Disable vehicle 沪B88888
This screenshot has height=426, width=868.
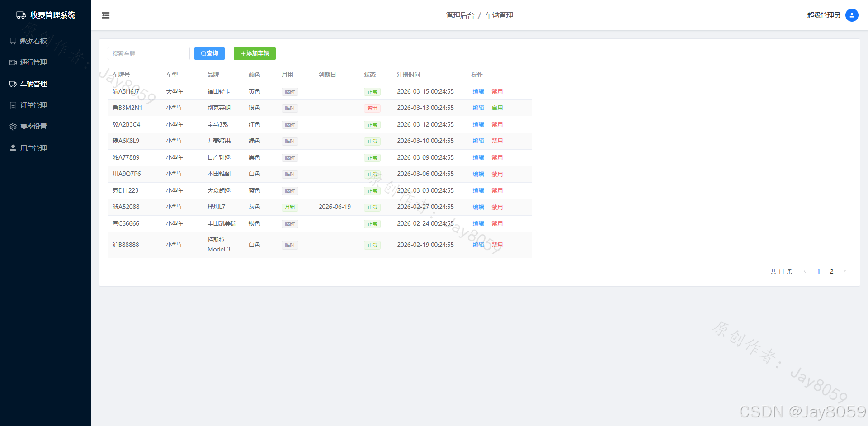click(497, 245)
